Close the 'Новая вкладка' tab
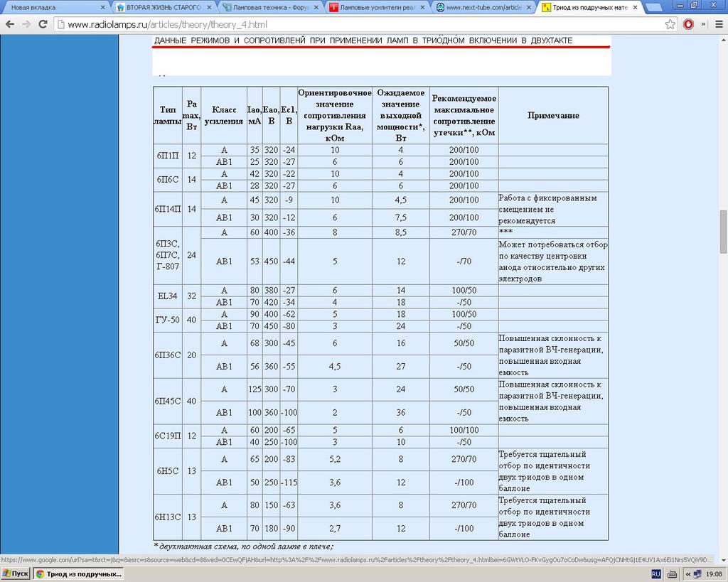Screen dimensions: 728x582 tap(102, 8)
